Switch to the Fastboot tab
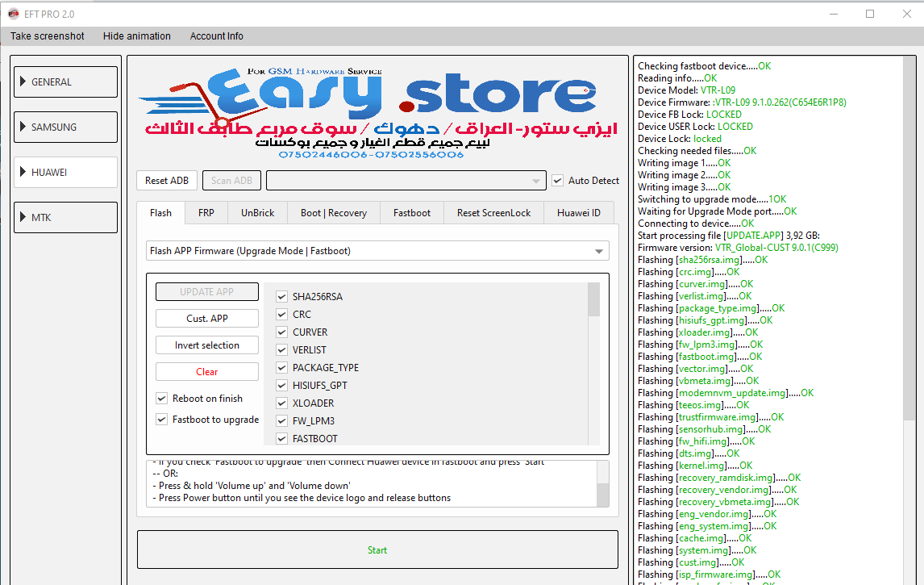Image resolution: width=924 pixels, height=585 pixels. pyautogui.click(x=412, y=213)
